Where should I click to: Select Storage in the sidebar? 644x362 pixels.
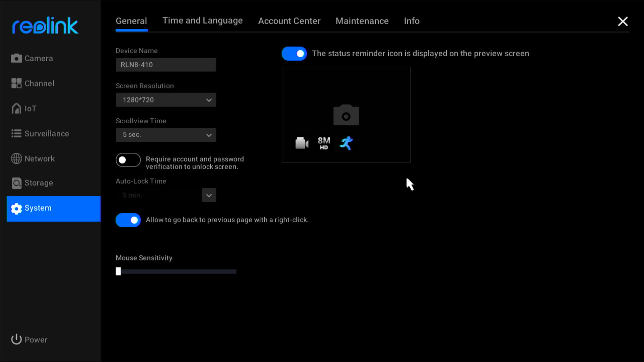pyautogui.click(x=54, y=183)
